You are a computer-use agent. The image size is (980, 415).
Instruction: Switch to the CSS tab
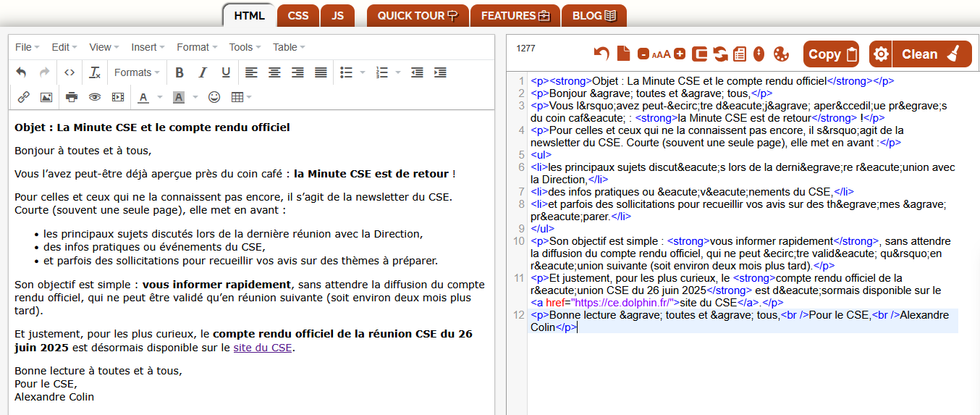coord(297,15)
